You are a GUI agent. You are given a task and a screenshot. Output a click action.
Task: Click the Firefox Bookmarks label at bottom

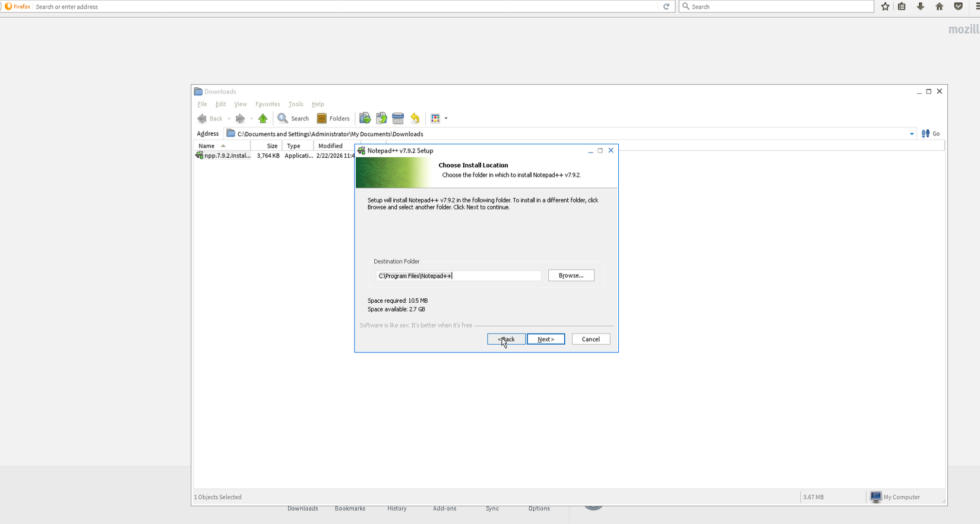(x=350, y=509)
